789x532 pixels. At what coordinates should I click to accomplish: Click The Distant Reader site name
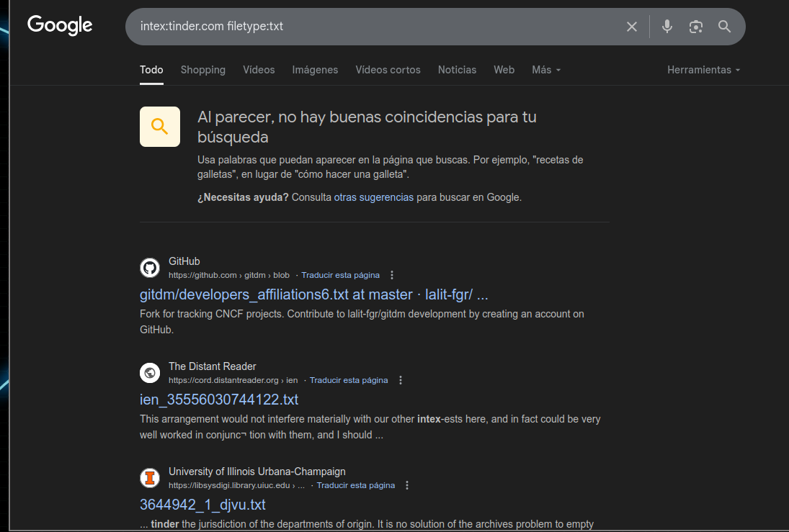click(x=213, y=366)
